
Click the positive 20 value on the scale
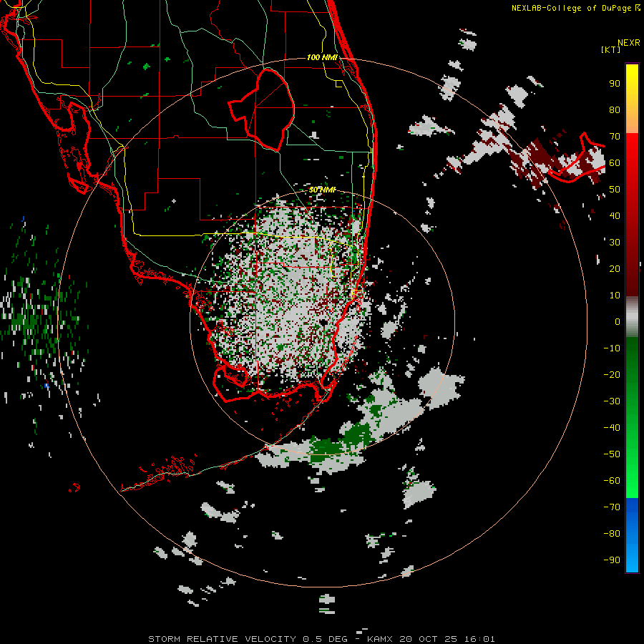(x=615, y=269)
